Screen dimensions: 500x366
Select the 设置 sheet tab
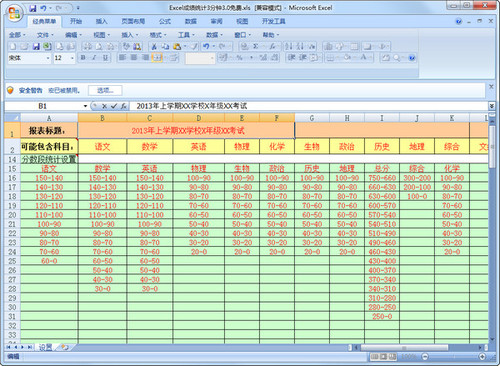pos(45,347)
